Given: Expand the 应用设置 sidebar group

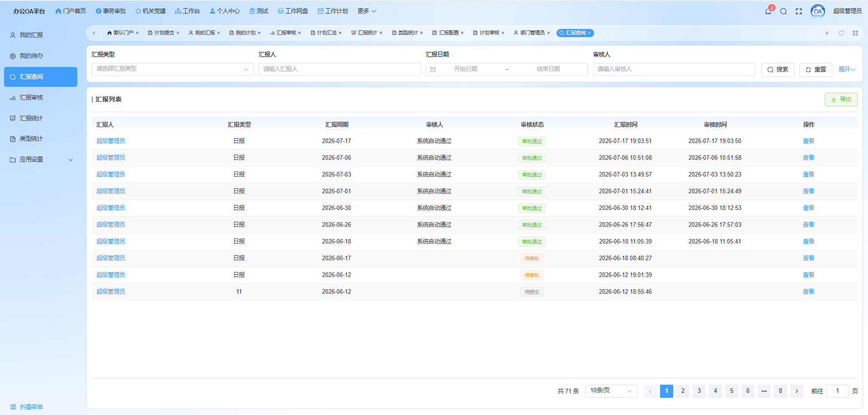Looking at the screenshot, I should click(41, 160).
